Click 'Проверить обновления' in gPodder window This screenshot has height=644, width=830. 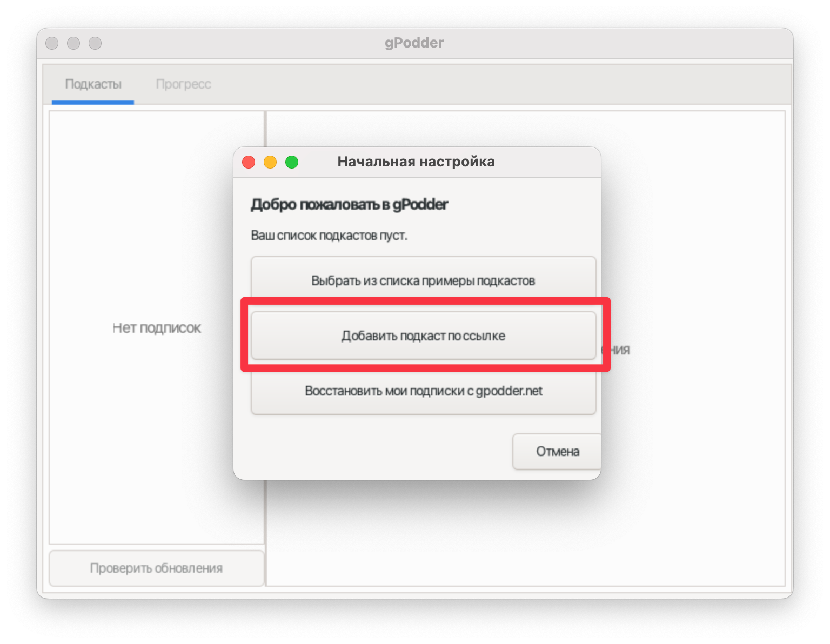point(156,568)
